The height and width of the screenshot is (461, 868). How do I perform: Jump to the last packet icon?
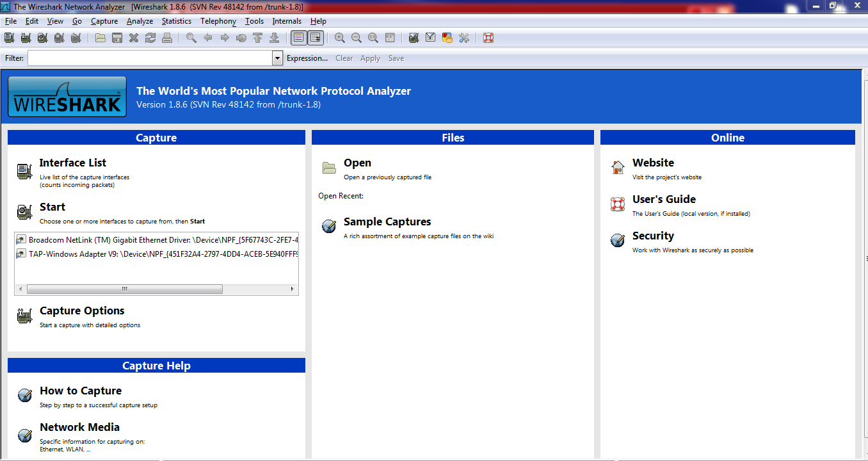[x=274, y=38]
